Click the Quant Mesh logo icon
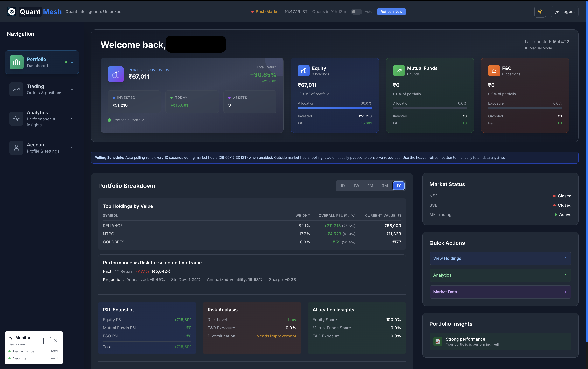The height and width of the screenshot is (369, 588). click(11, 11)
